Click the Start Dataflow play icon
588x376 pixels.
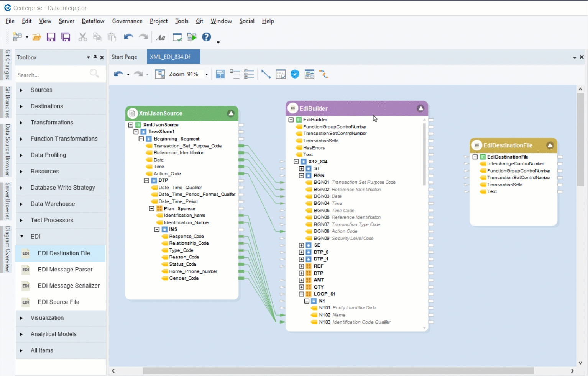[192, 37]
